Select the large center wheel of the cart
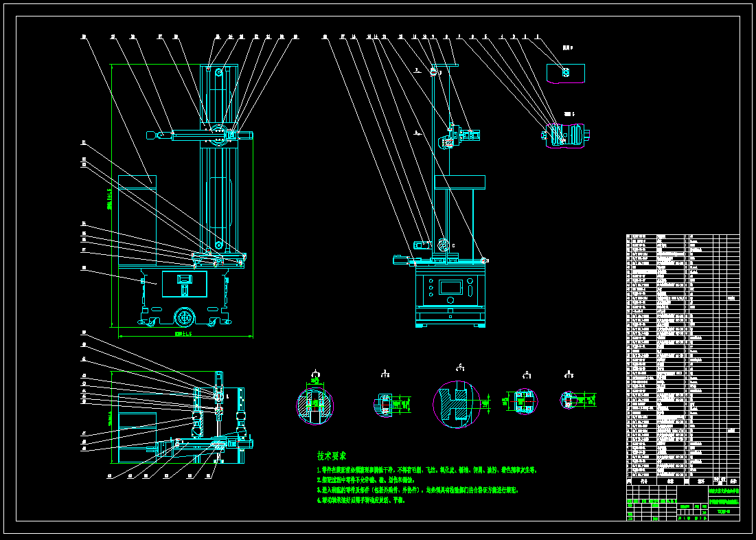Viewport: 756px width, 540px height. [185, 317]
